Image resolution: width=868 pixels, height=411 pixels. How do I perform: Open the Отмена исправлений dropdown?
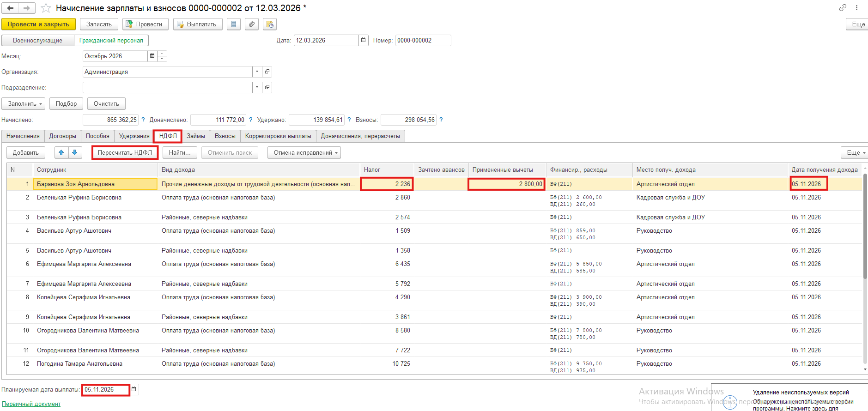point(304,152)
